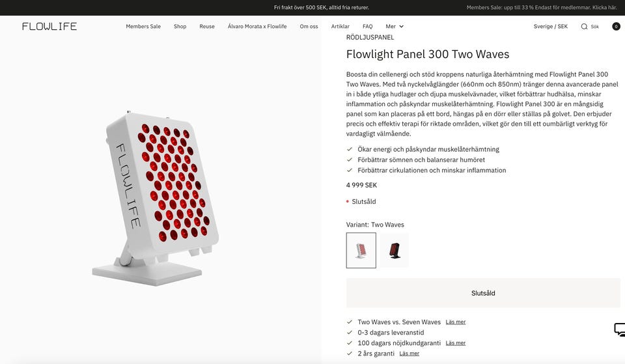Open the Sverige / SEK country selector
This screenshot has height=364, width=625.
click(551, 27)
